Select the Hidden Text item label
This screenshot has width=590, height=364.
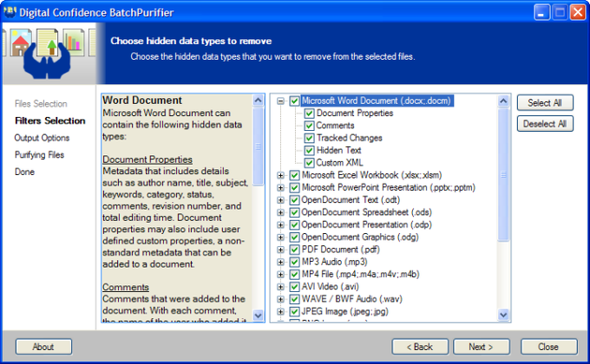tap(338, 151)
